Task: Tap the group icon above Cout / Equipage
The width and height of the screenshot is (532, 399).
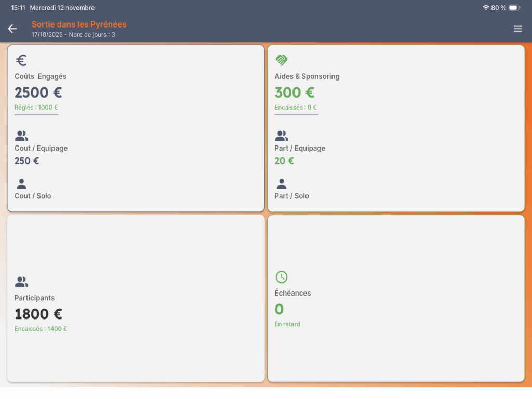Action: click(21, 136)
